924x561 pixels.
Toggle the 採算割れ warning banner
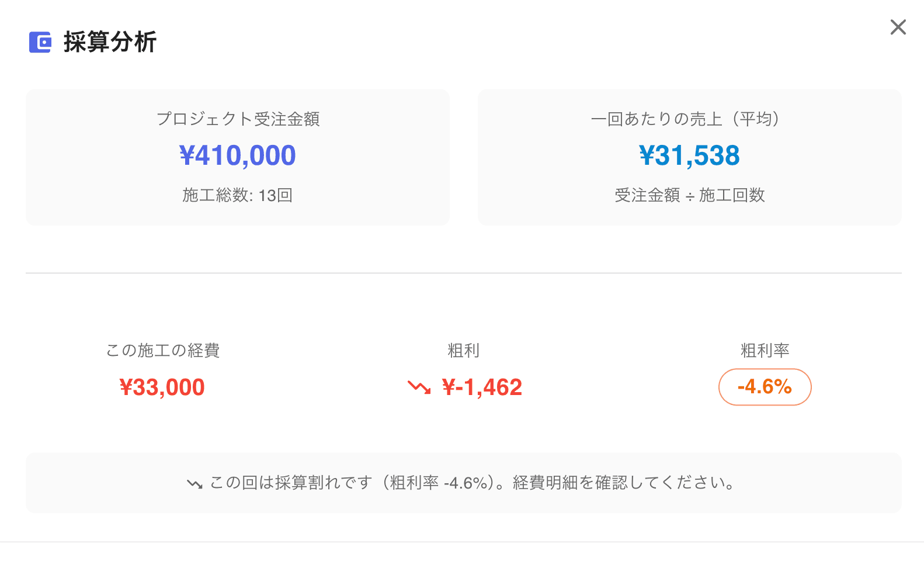click(x=462, y=483)
